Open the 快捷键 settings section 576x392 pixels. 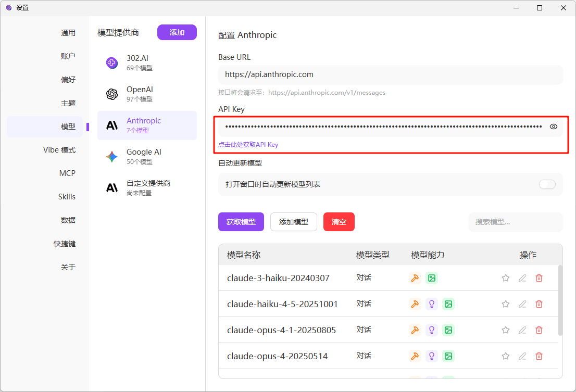[x=65, y=244]
